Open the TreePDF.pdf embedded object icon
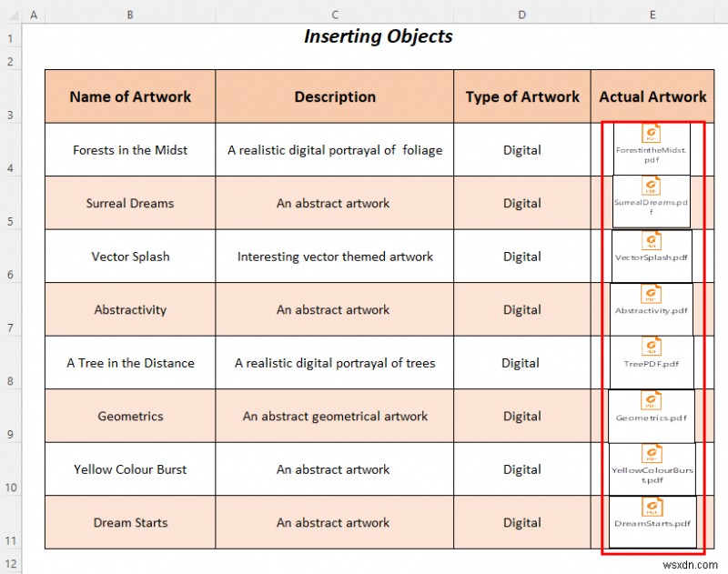 pyautogui.click(x=652, y=362)
